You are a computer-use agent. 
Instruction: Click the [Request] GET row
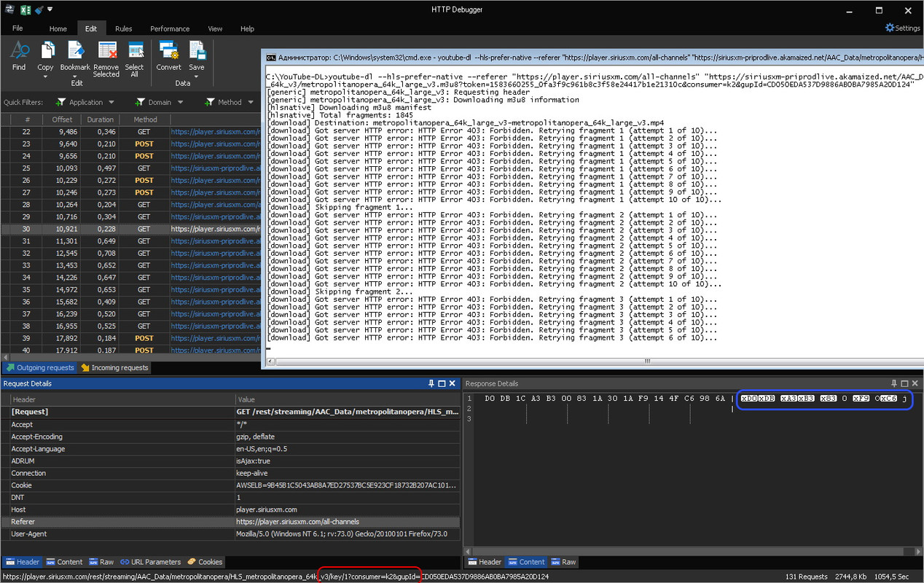point(230,412)
